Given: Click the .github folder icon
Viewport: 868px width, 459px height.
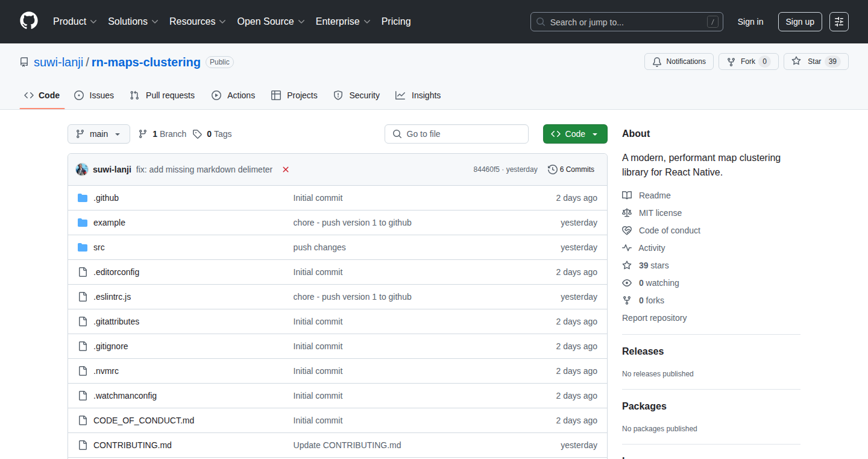Looking at the screenshot, I should (x=83, y=198).
